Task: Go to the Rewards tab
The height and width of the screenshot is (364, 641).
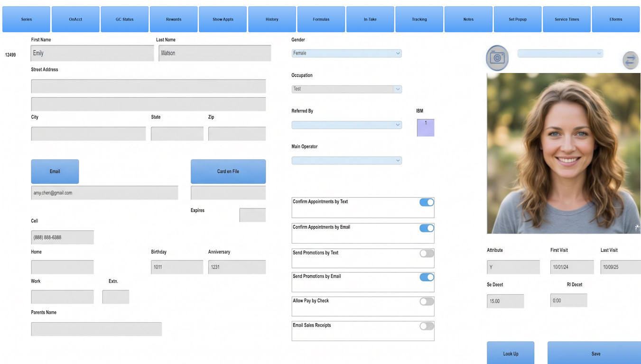Action: (x=174, y=19)
